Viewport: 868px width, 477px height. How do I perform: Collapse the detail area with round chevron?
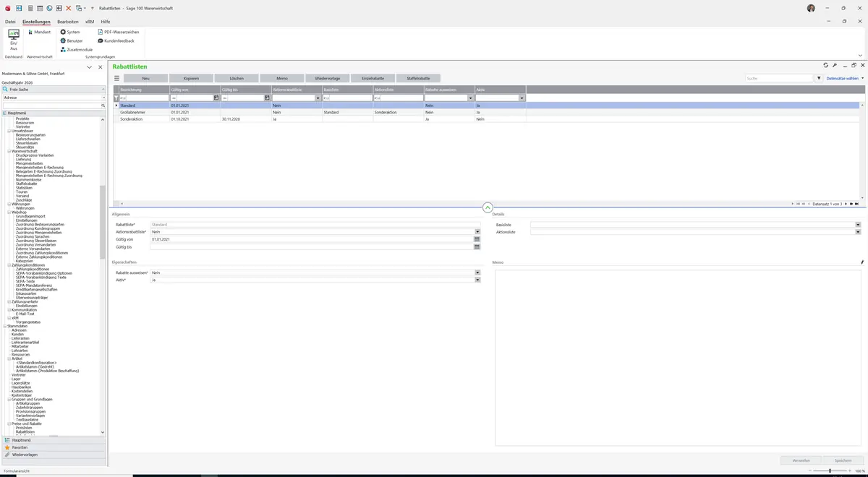pyautogui.click(x=488, y=207)
